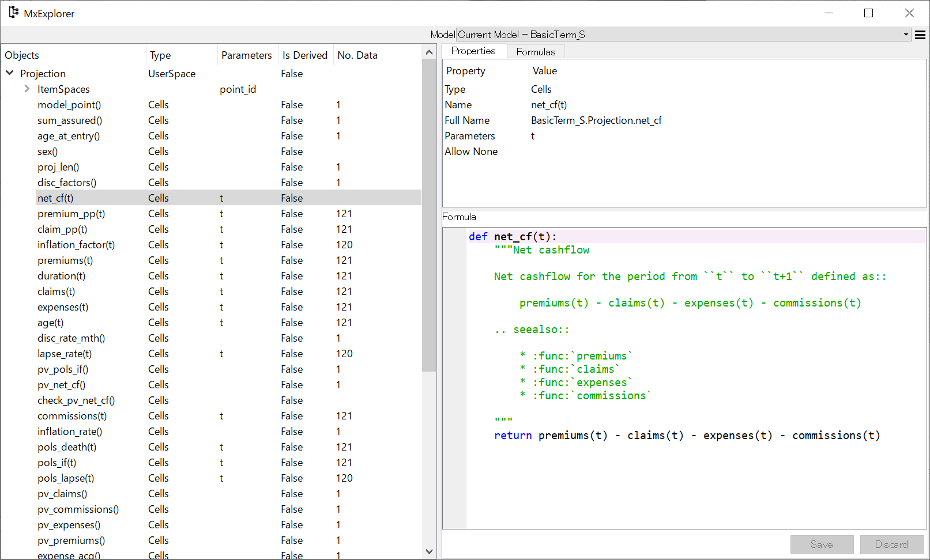Click the scroll-down arrow of objects list
Viewport: 930px width, 560px height.
429,551
